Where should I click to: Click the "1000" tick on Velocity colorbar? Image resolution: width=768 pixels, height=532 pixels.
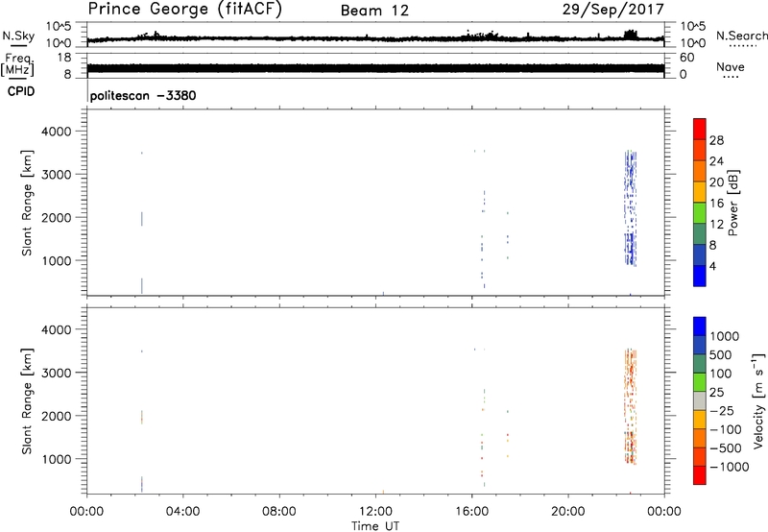pos(725,336)
